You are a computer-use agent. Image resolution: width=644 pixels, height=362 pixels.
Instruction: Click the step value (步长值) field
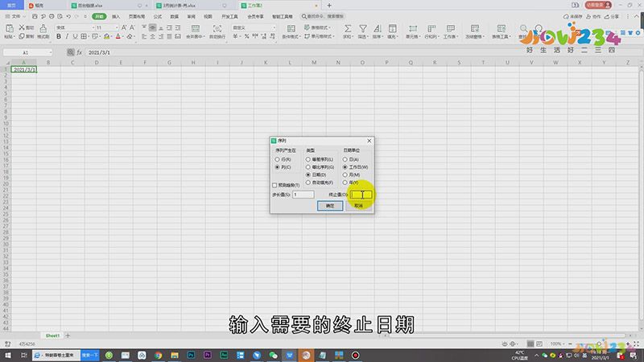303,195
